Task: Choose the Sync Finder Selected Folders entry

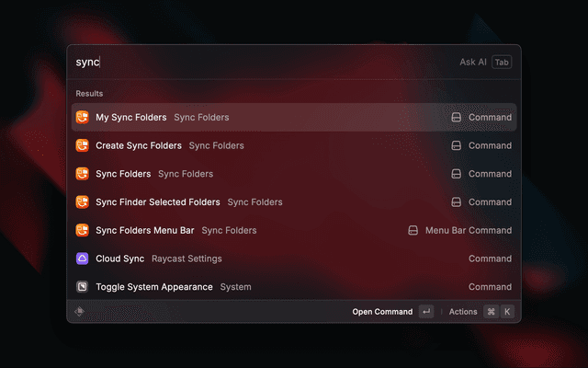Action: point(157,201)
